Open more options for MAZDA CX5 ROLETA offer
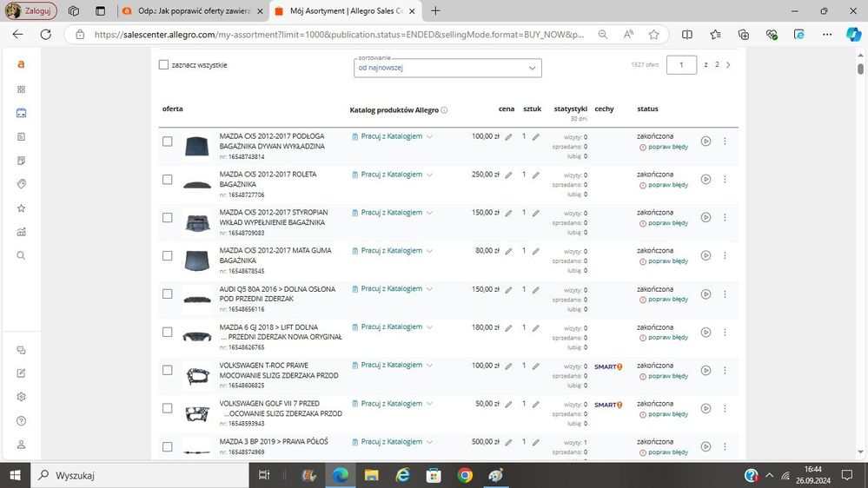 coord(725,179)
